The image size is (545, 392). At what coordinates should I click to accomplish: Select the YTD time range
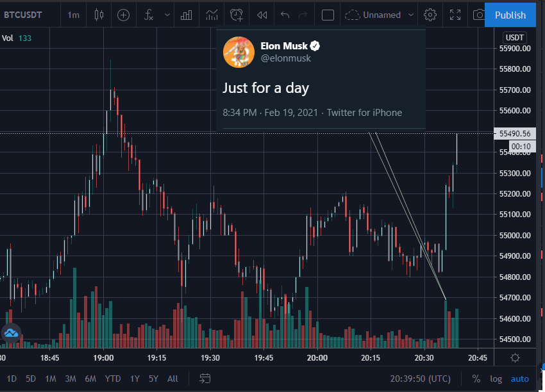[x=113, y=379]
